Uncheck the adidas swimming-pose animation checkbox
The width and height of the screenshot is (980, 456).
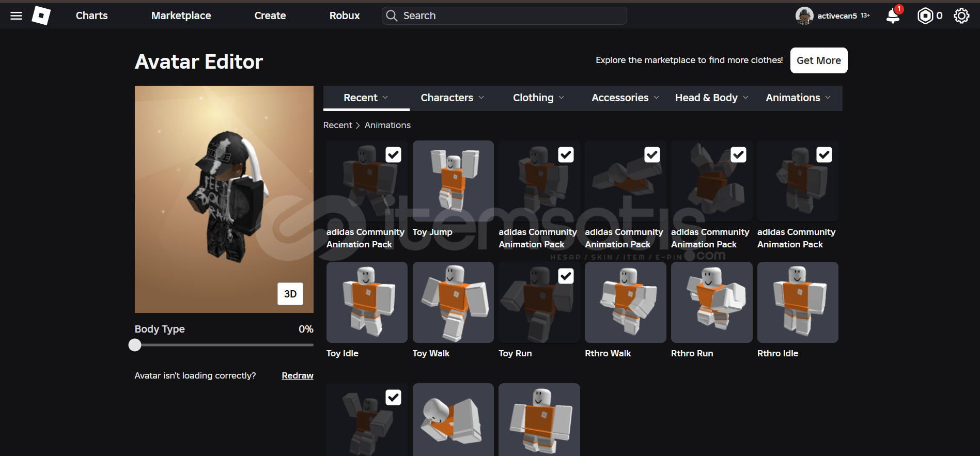tap(652, 155)
